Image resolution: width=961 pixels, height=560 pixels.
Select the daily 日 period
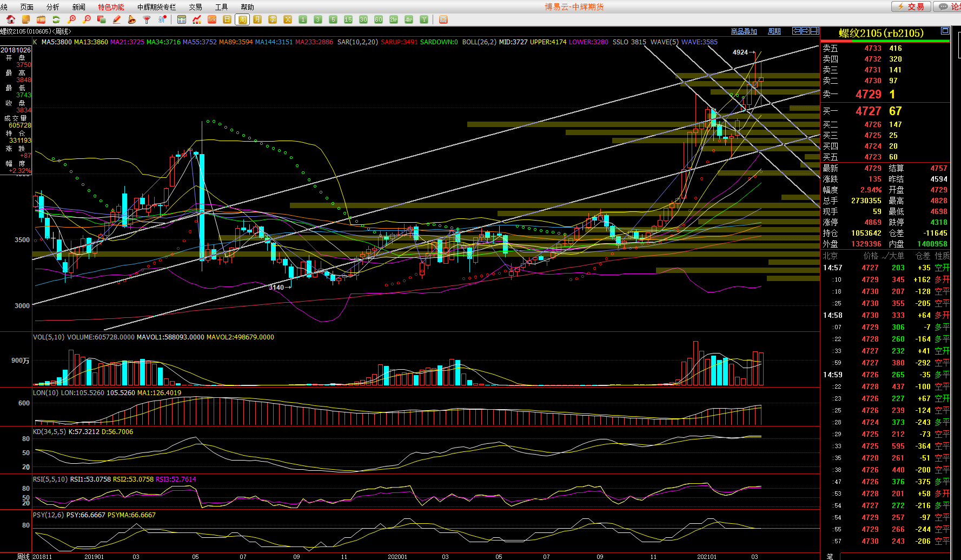(x=227, y=19)
